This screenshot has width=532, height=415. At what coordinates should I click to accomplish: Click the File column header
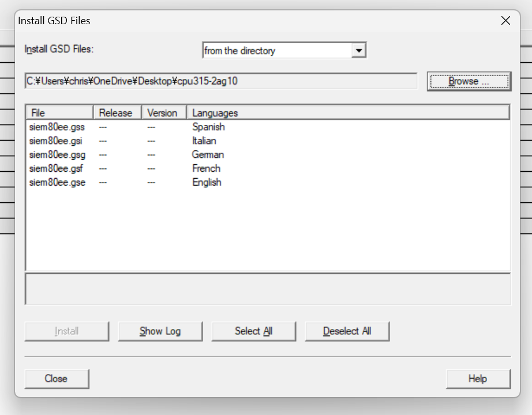59,112
